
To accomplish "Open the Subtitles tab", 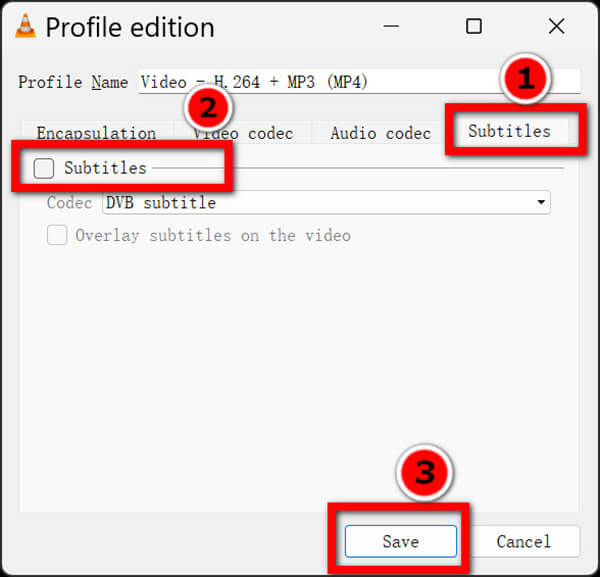I will (510, 131).
